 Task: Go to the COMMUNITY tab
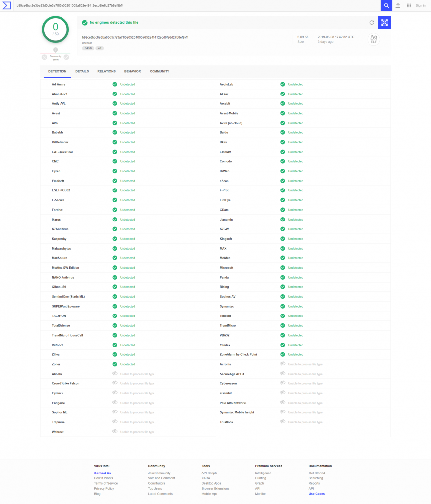pyautogui.click(x=159, y=72)
